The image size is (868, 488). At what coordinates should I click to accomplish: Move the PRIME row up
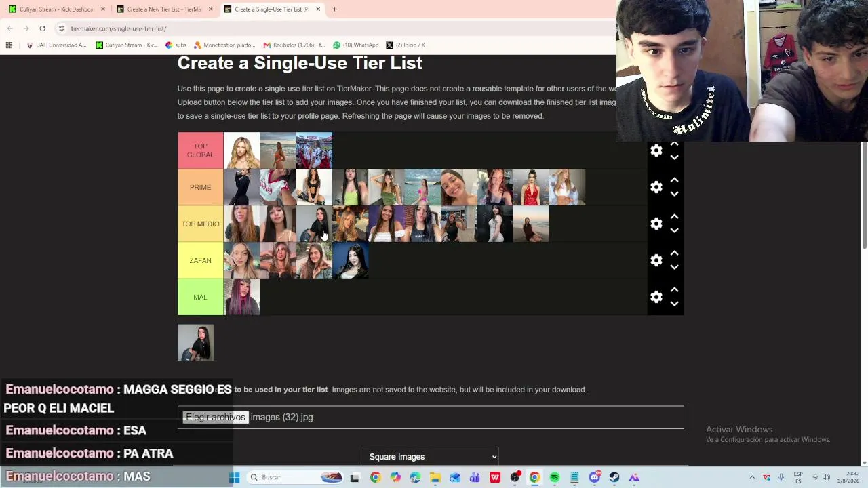point(674,180)
